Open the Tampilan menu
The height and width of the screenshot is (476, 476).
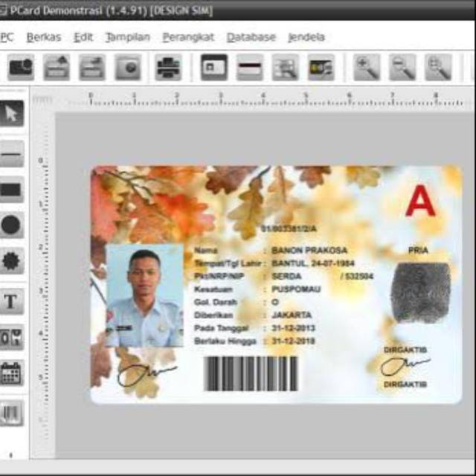(x=127, y=37)
